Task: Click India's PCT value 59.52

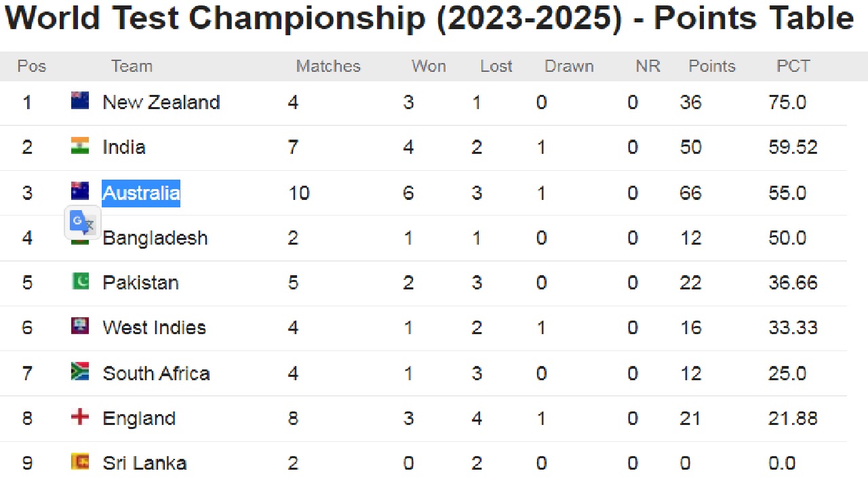Action: [x=793, y=147]
